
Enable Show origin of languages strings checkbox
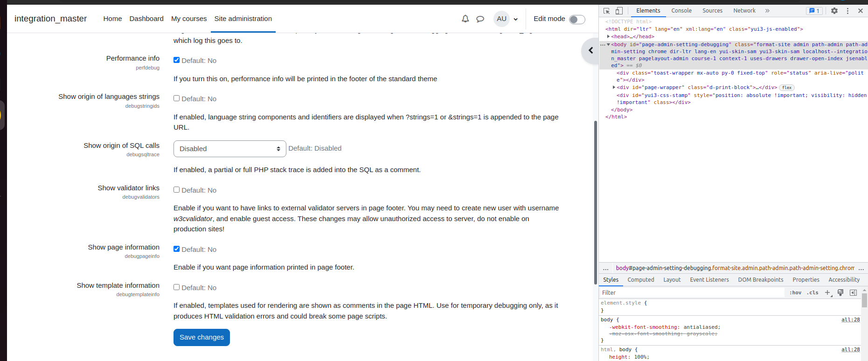[177, 98]
